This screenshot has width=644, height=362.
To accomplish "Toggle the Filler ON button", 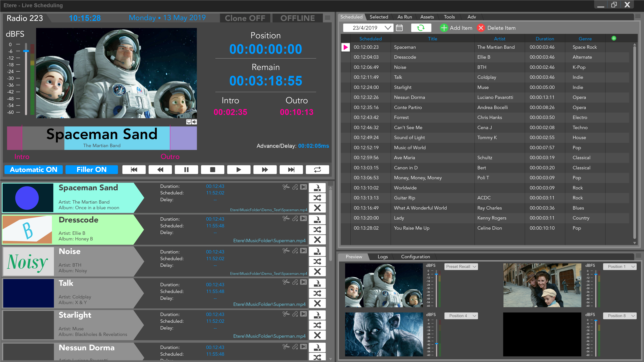I will click(91, 170).
